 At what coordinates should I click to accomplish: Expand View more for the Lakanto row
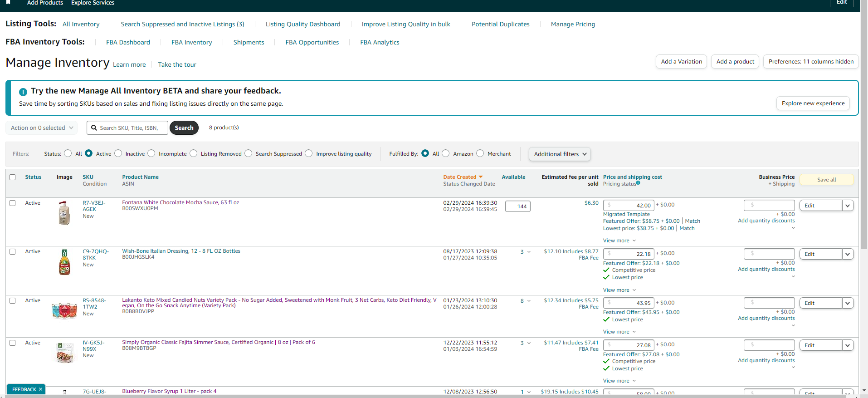point(619,332)
